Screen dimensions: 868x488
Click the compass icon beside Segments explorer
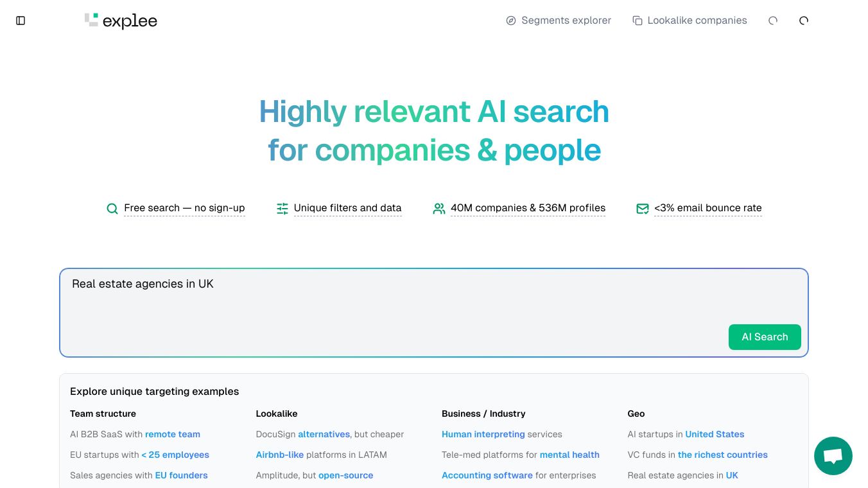click(511, 21)
